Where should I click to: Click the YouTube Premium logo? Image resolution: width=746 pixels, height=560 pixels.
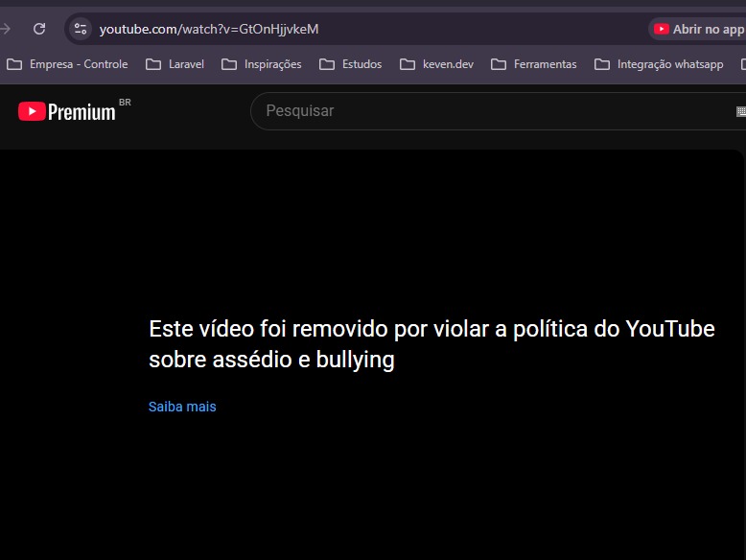(x=67, y=112)
